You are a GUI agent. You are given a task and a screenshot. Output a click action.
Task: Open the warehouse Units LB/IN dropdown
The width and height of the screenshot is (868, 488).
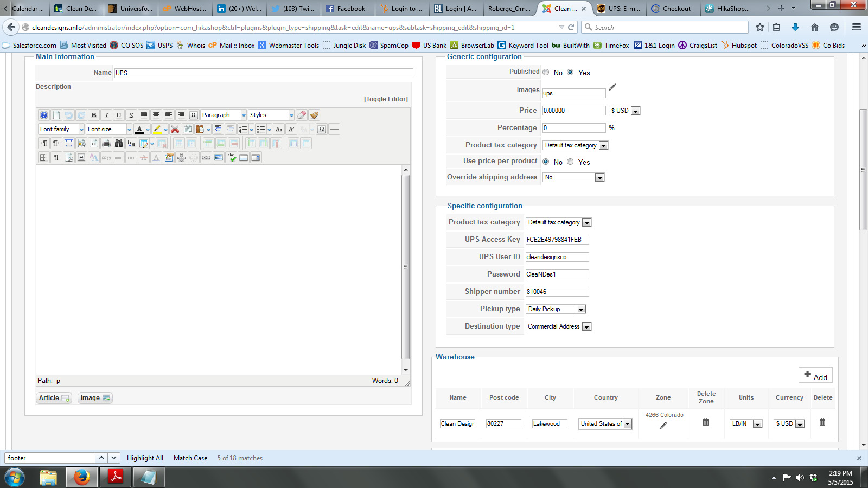click(x=746, y=424)
